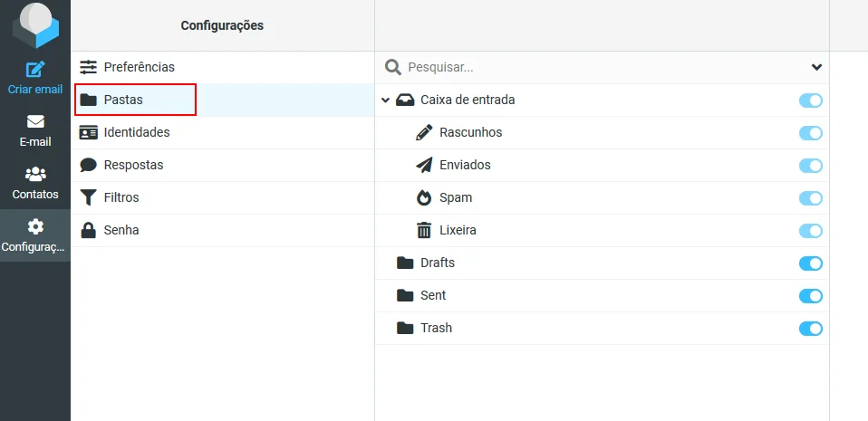Toggle subscription for Trash folder
This screenshot has height=421, width=868.
tap(810, 329)
